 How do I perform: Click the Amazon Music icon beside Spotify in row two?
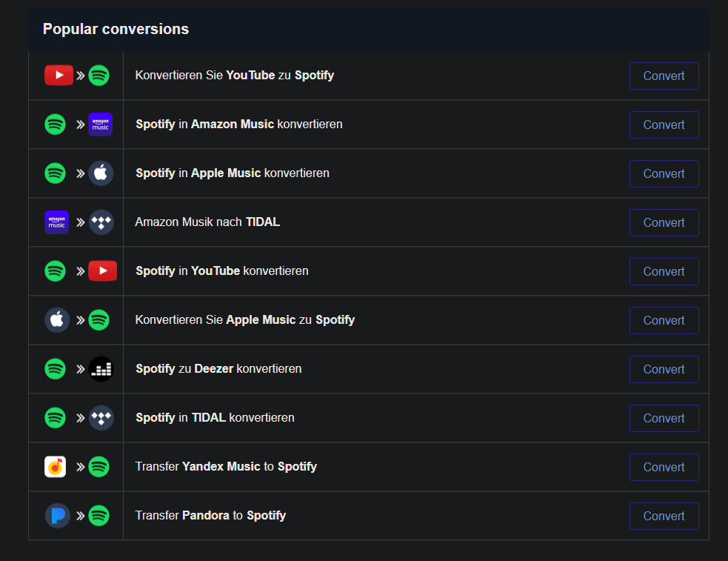point(100,125)
